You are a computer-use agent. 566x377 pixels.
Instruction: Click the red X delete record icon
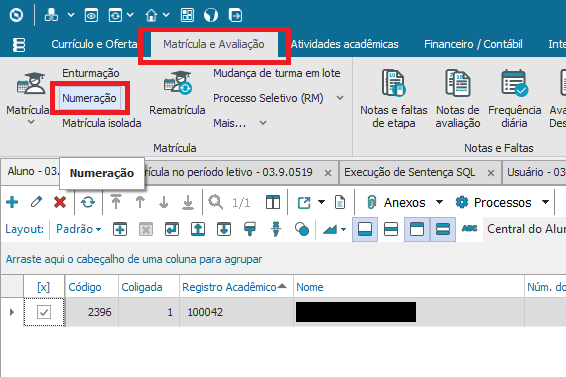[x=60, y=202]
